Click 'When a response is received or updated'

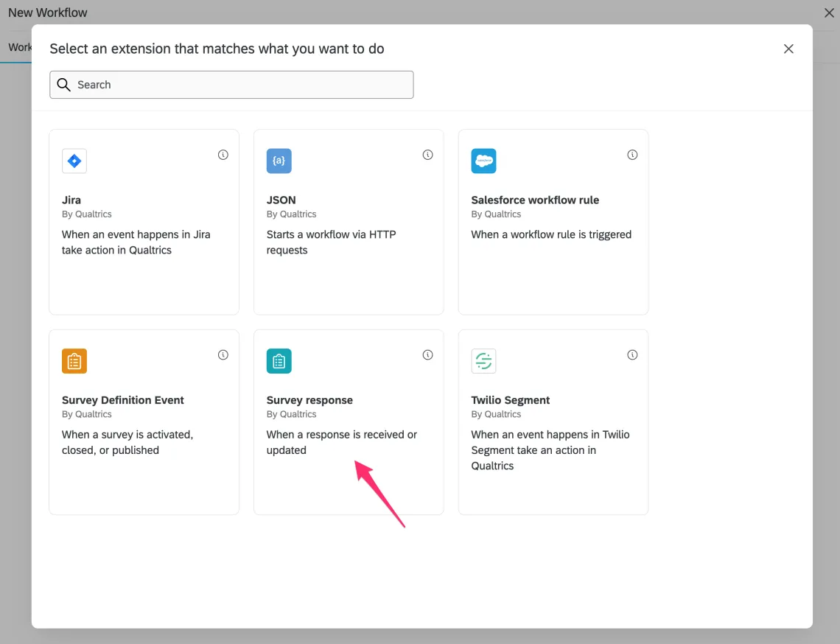click(342, 443)
